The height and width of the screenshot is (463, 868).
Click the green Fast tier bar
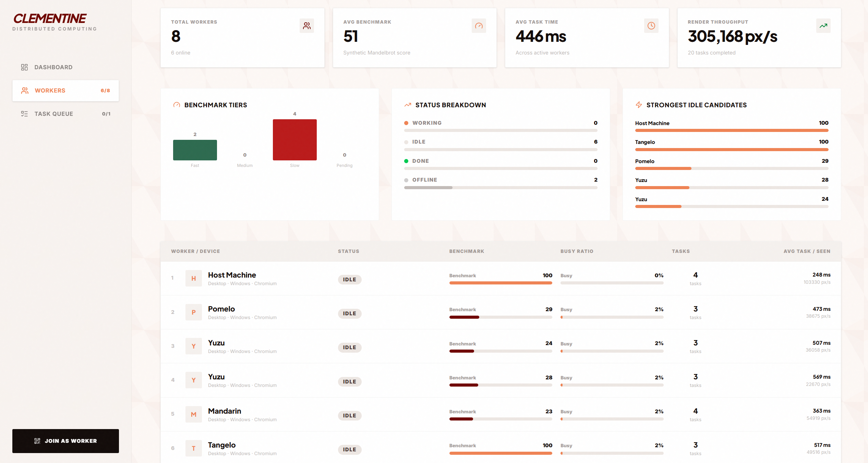[195, 150]
